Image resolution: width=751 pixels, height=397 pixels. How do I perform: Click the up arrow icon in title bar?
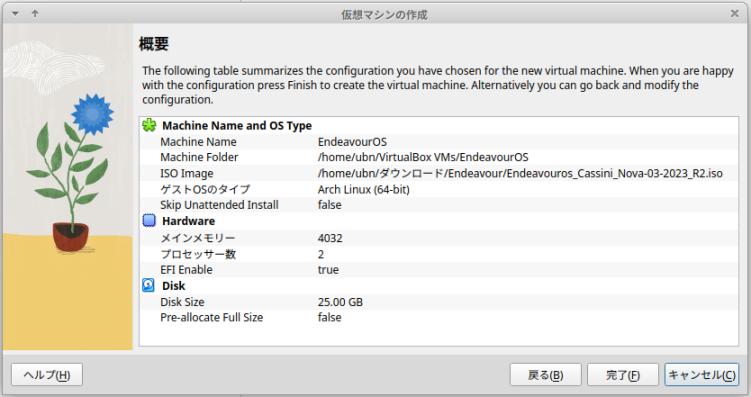(x=35, y=14)
